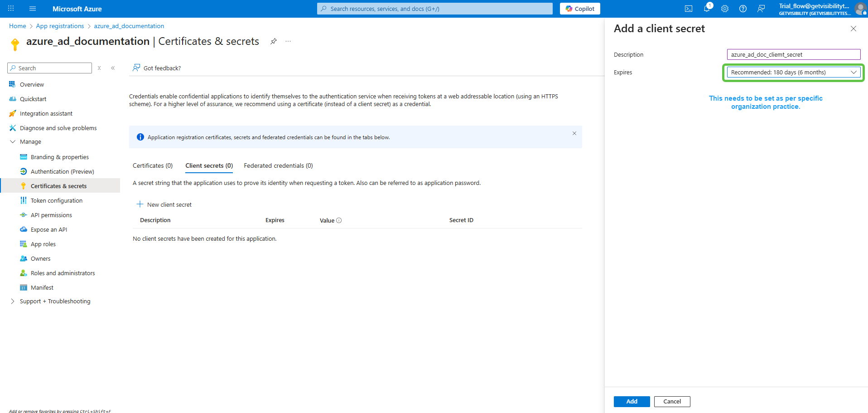This screenshot has height=413, width=868.
Task: Click the Cancel button
Action: pyautogui.click(x=672, y=401)
